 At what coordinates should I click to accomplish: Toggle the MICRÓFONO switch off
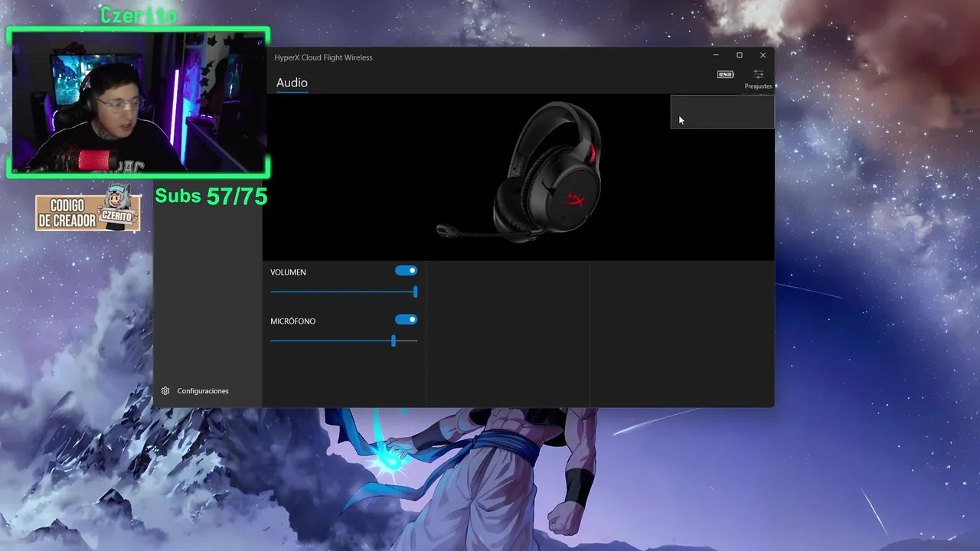coord(406,320)
